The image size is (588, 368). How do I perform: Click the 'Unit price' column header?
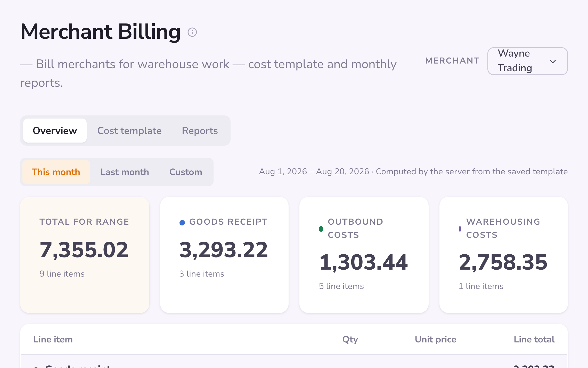[x=436, y=339]
